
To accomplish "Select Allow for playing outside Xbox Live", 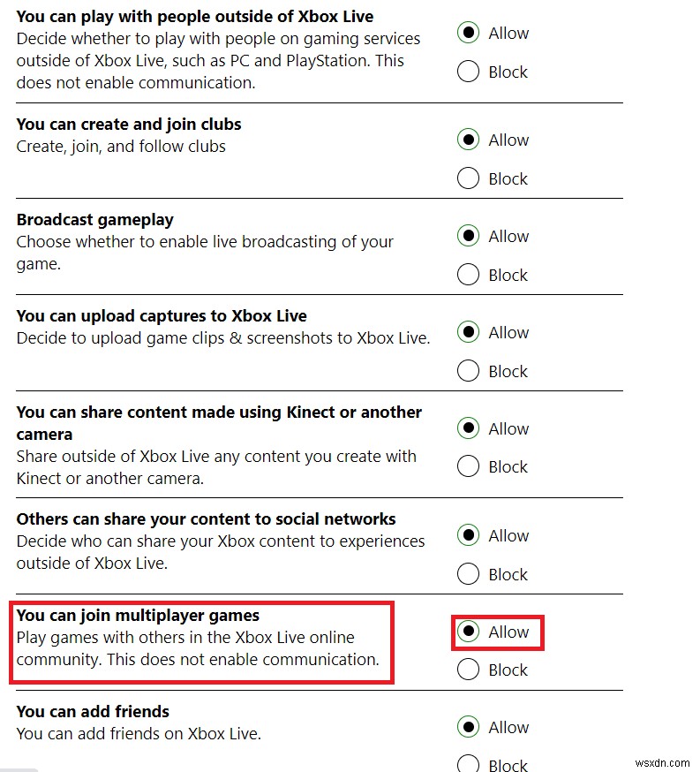I will pos(469,34).
